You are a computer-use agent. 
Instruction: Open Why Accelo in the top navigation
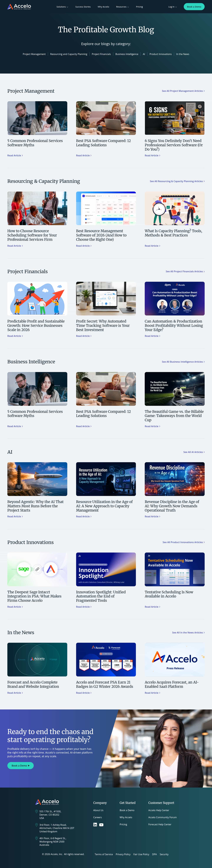coord(103,7)
